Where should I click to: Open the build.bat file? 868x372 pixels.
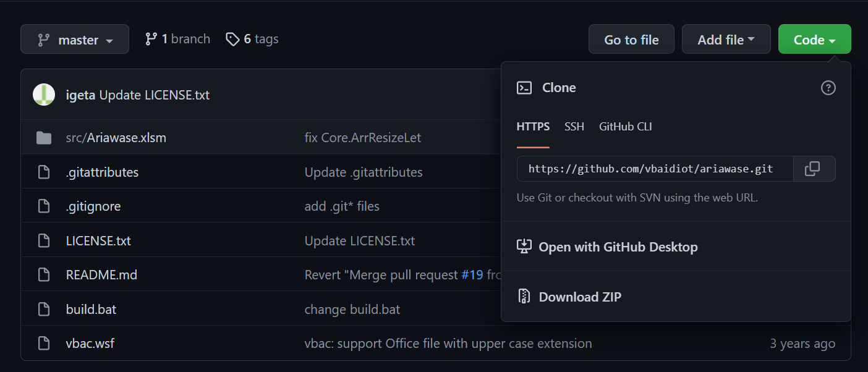click(91, 309)
